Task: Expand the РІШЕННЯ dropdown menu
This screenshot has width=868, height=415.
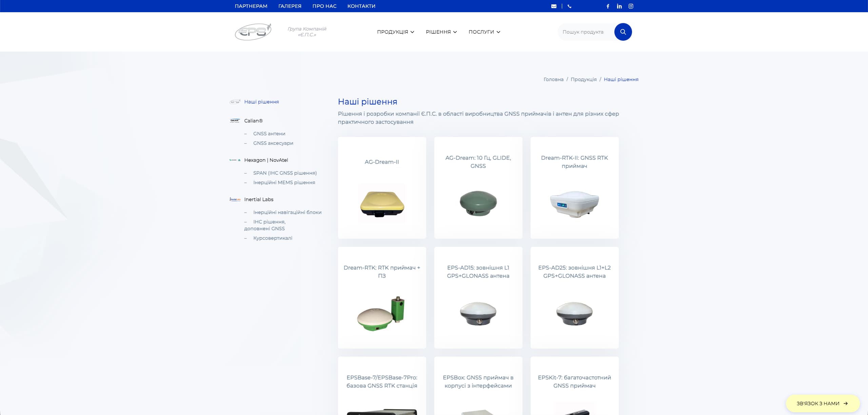Action: [441, 32]
